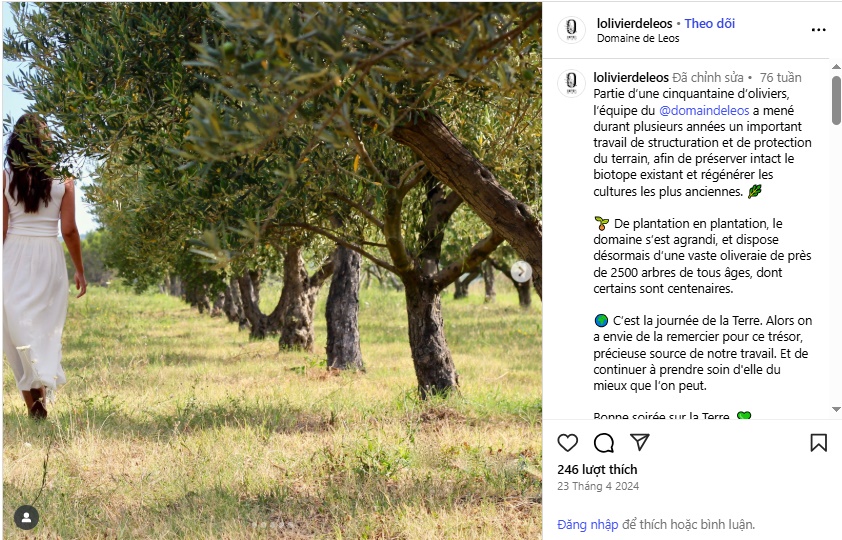Open the lolivierdeleos username in the header
Viewport: 842px width, 540px height.
(x=634, y=23)
